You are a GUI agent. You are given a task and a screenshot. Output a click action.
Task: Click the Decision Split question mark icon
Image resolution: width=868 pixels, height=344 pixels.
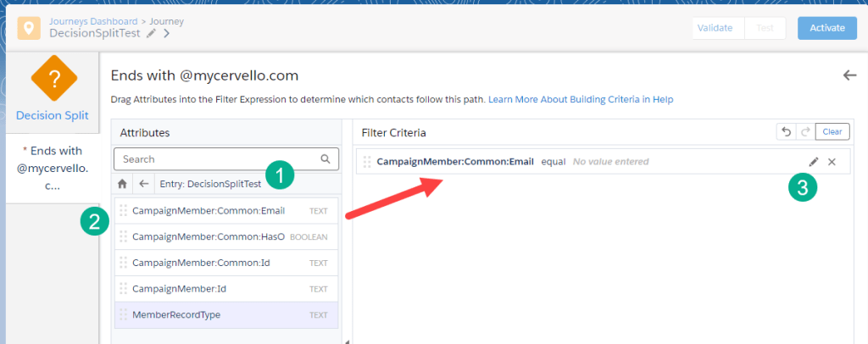[54, 81]
